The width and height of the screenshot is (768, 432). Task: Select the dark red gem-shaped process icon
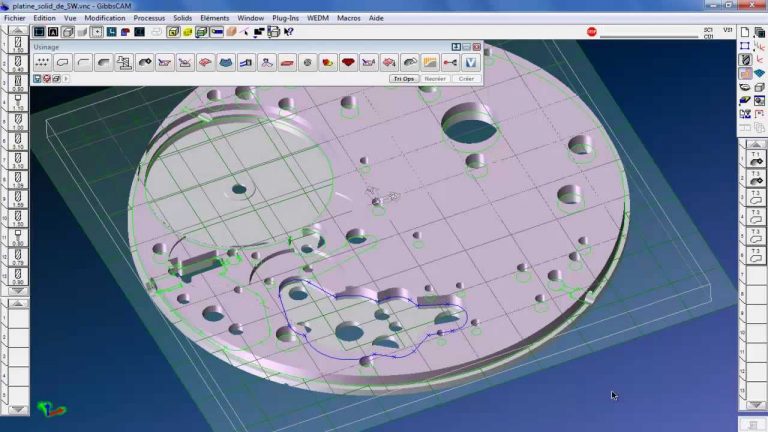pos(348,62)
